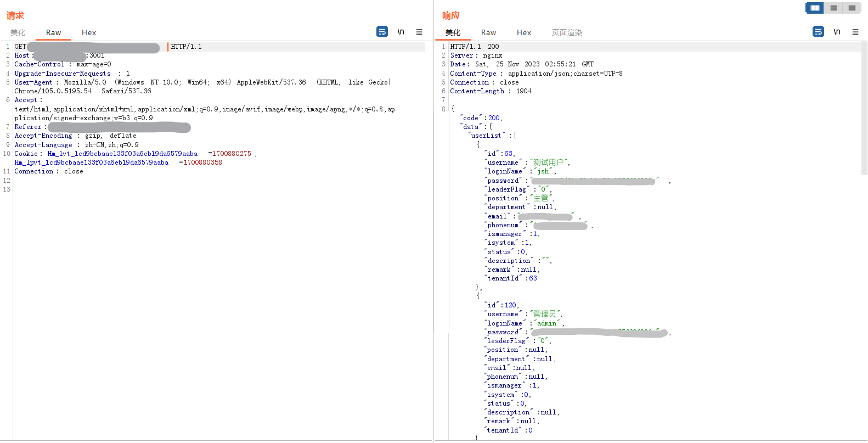Click request line 13 empty editor row
This screenshot has height=443, width=868.
coord(219,189)
